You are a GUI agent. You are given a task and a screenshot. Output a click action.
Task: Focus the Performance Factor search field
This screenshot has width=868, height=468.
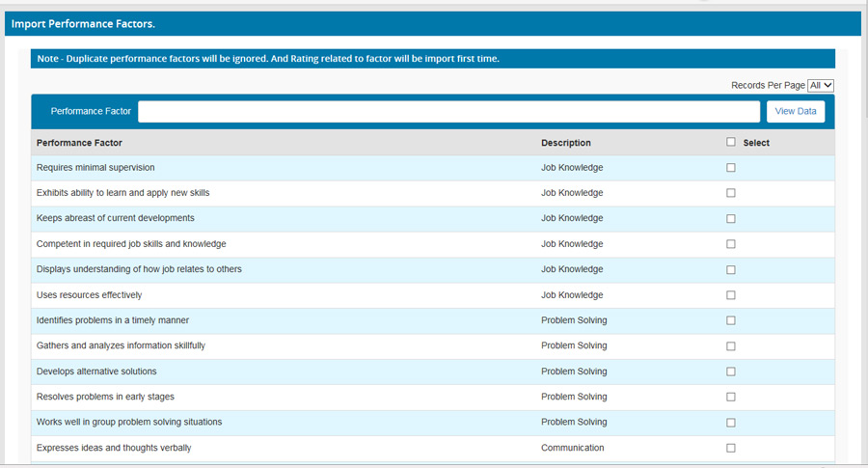click(x=448, y=111)
